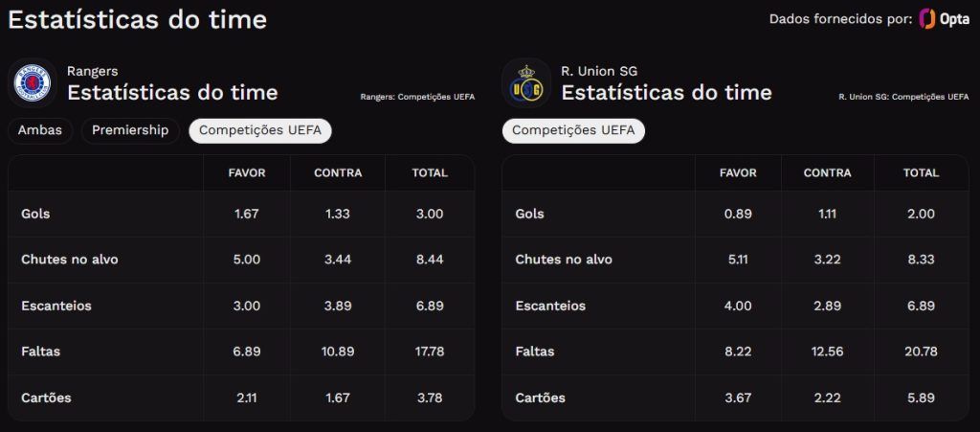Select the Ambas filter tab
Image resolution: width=980 pixels, height=432 pixels.
[x=40, y=130]
